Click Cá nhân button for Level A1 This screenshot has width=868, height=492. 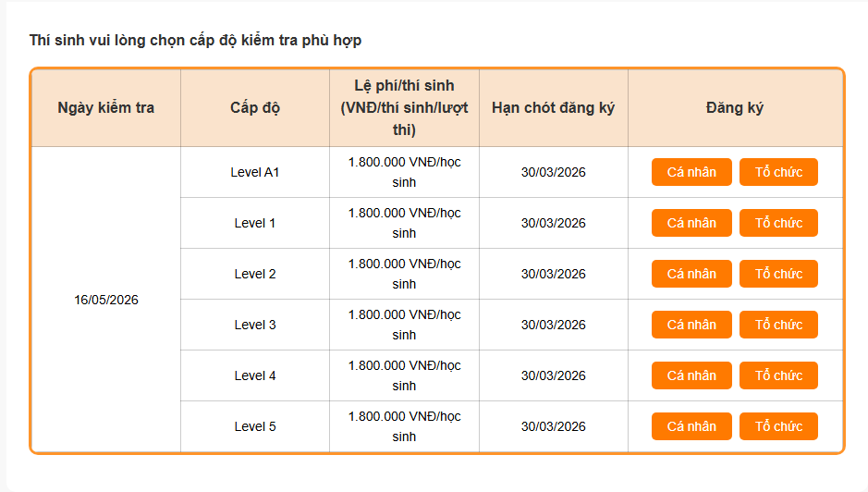[x=691, y=172]
